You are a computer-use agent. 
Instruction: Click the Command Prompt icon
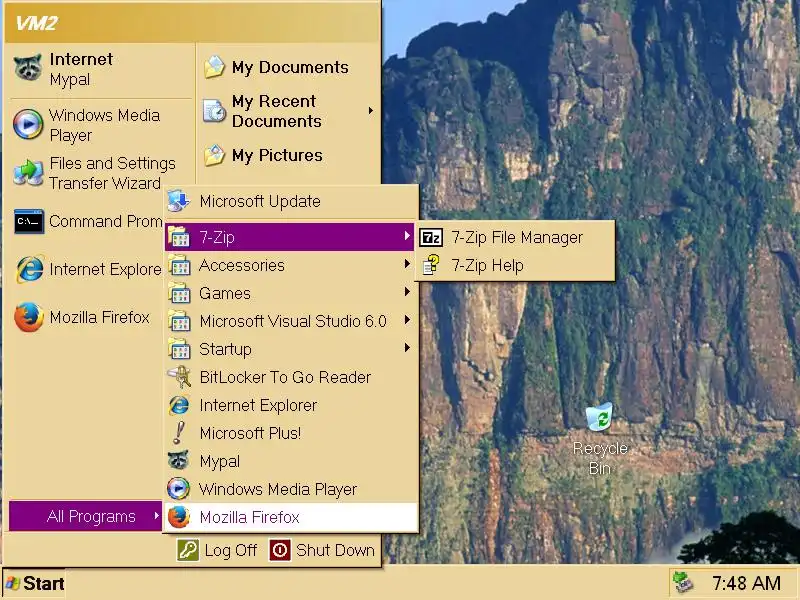(x=29, y=221)
